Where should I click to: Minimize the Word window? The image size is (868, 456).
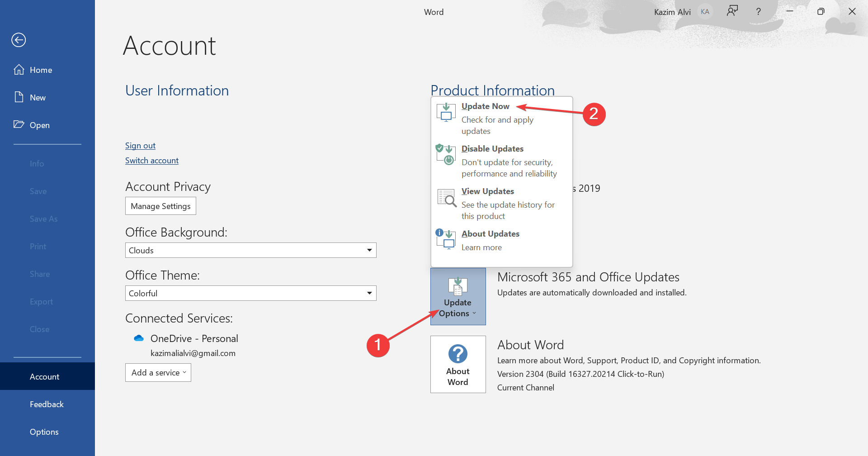790,11
